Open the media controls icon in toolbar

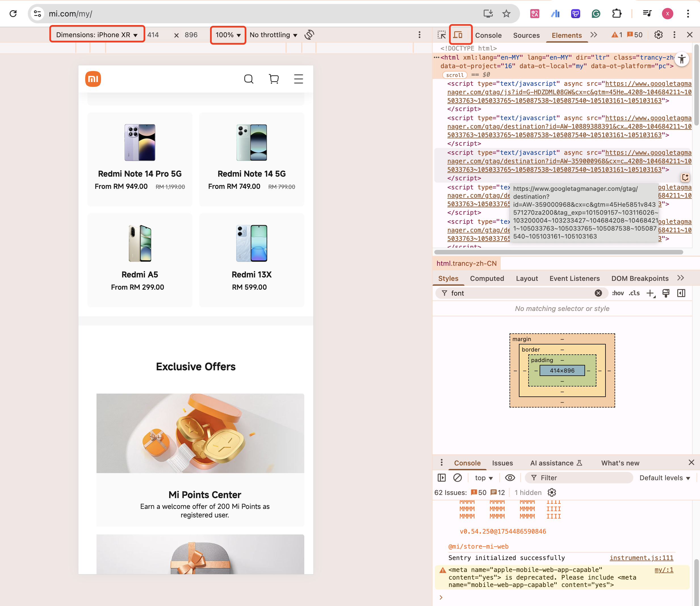point(647,14)
